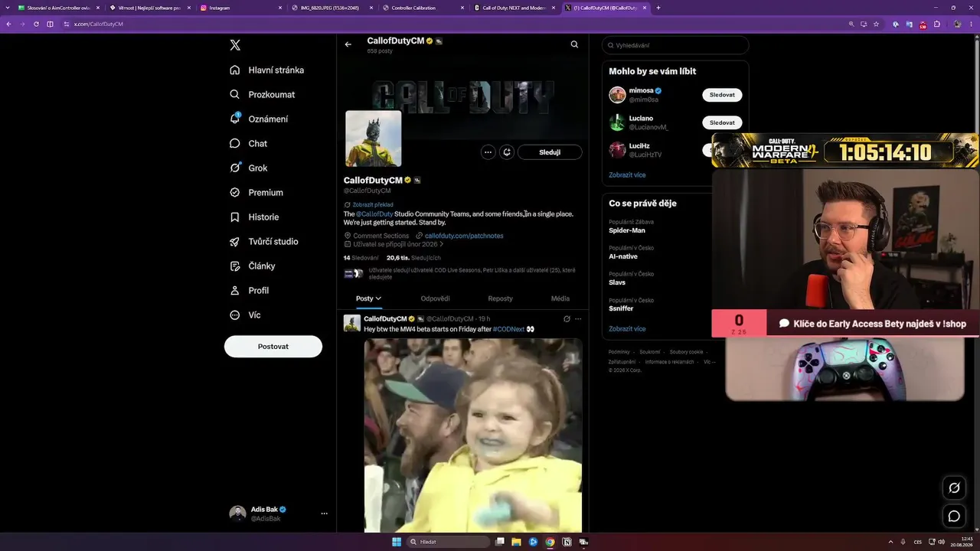980x551 pixels.
Task: Open the laughing girl GIF in the post
Action: click(473, 435)
